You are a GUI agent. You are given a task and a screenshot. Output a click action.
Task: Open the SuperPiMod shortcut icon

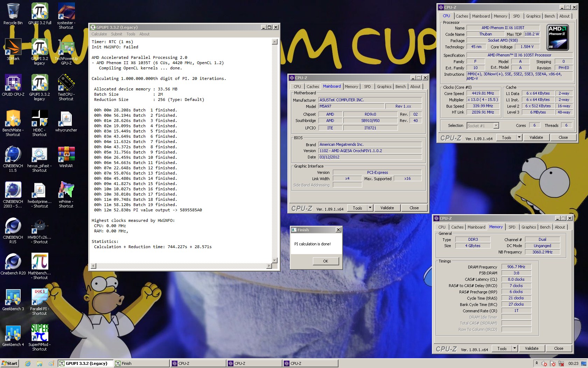pyautogui.click(x=40, y=338)
